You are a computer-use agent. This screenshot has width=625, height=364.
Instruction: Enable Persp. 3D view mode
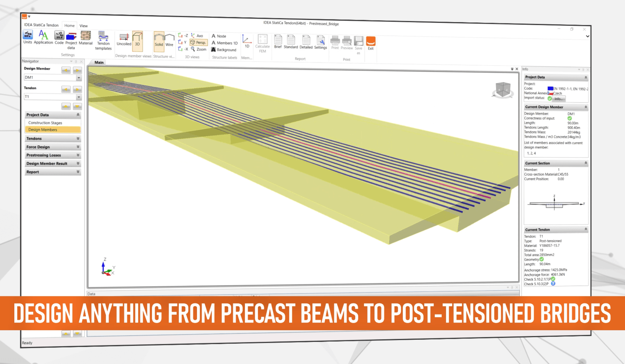point(198,42)
